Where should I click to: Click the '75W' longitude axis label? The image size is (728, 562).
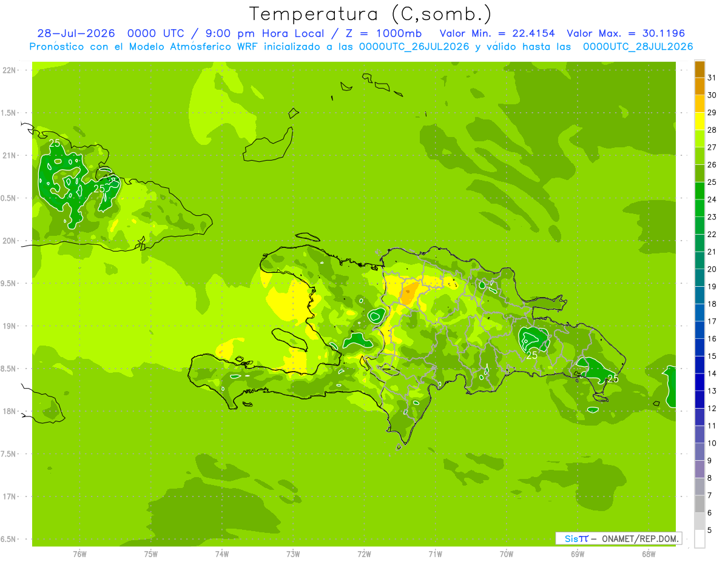151,554
